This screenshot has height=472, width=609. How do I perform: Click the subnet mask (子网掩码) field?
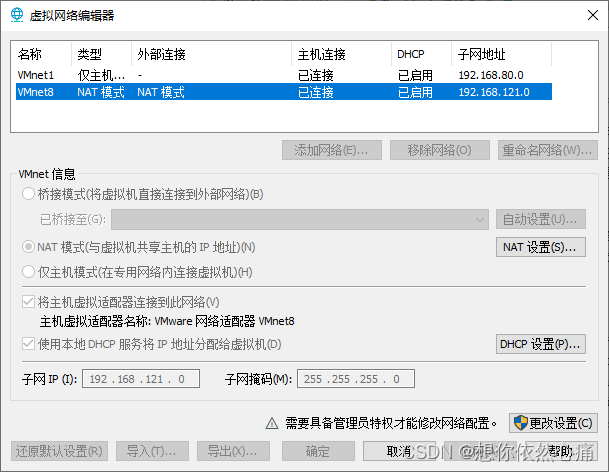(x=354, y=379)
